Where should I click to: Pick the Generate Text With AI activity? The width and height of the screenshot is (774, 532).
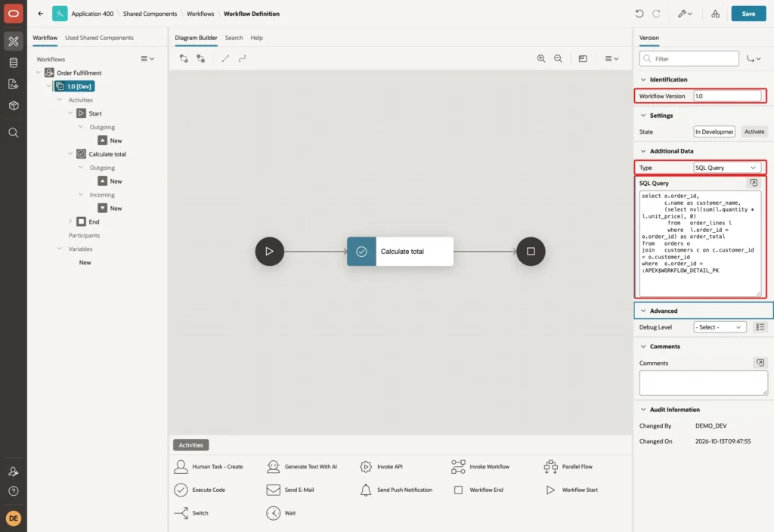point(302,466)
